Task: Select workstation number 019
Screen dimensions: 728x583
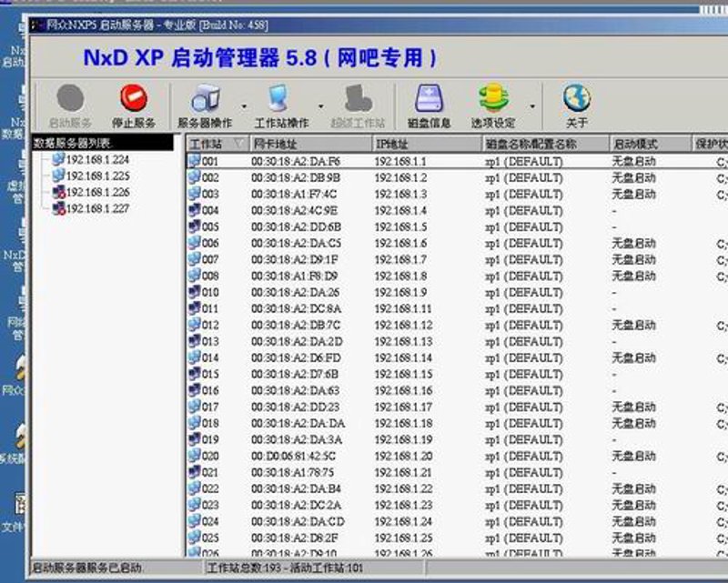Action: (x=210, y=439)
